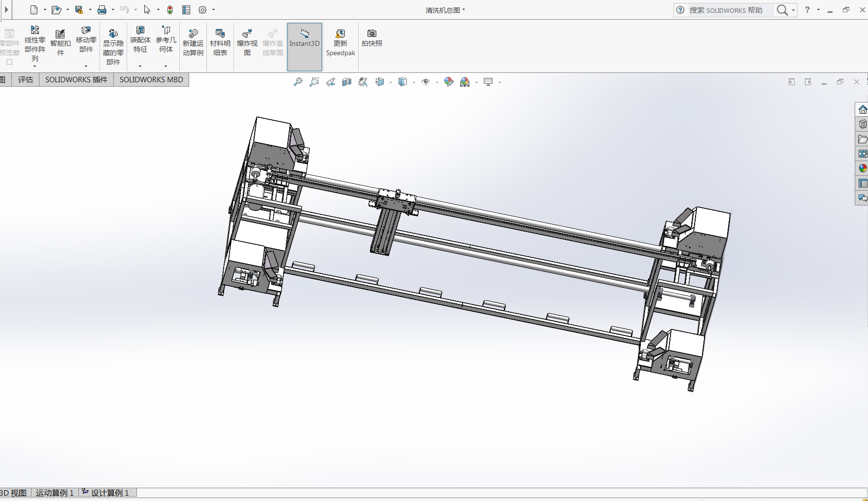
Task: Switch to the SOLIDWORKS MBD tab
Action: (x=151, y=80)
